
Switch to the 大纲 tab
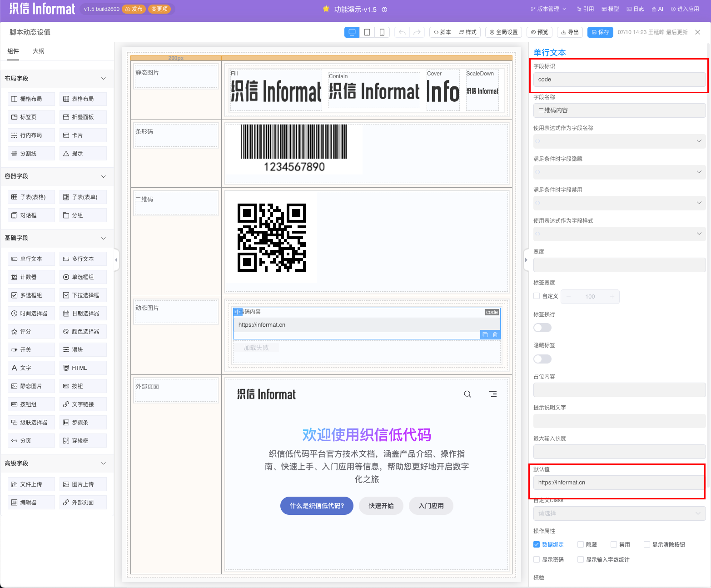(39, 51)
